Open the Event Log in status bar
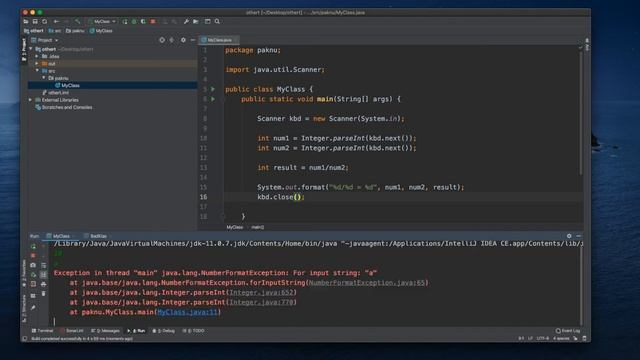This screenshot has width=640, height=360. click(568, 331)
